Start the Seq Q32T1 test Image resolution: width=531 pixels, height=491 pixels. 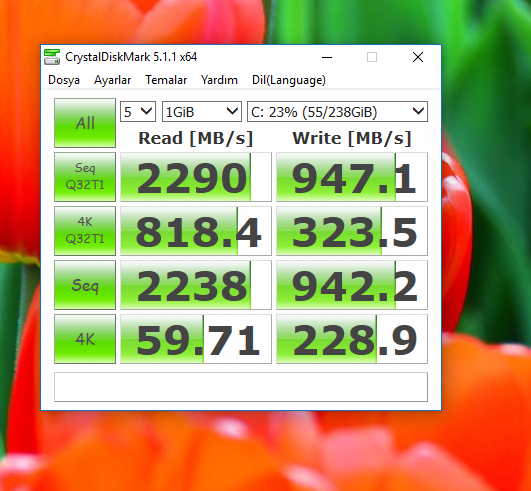85,177
